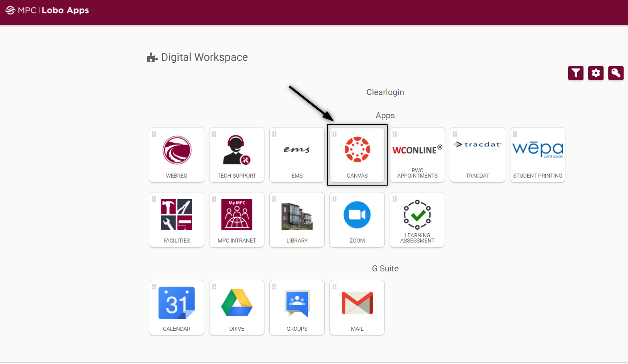
Task: Open WCOnline RWC Appointments tile
Action: click(417, 155)
